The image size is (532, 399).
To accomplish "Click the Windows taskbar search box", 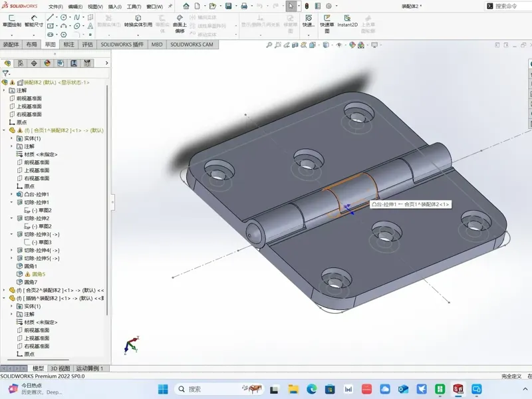I will [x=207, y=389].
